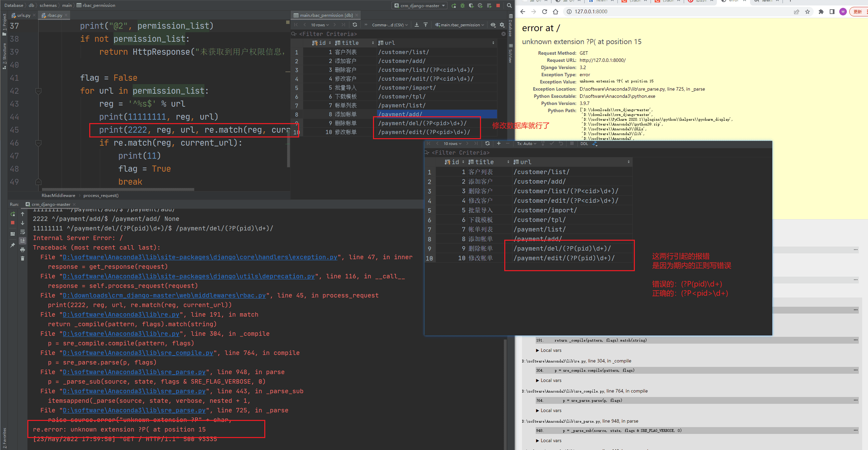Open the exception.py file link in traceback

(x=200, y=257)
